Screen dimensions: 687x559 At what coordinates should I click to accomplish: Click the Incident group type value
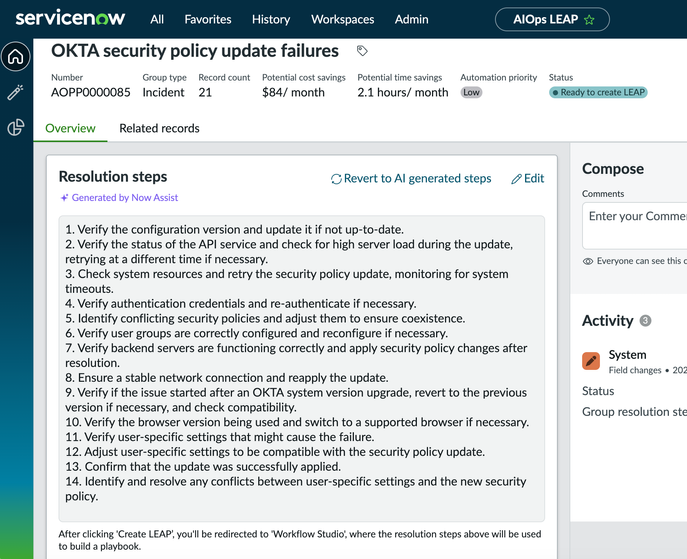[x=163, y=92]
